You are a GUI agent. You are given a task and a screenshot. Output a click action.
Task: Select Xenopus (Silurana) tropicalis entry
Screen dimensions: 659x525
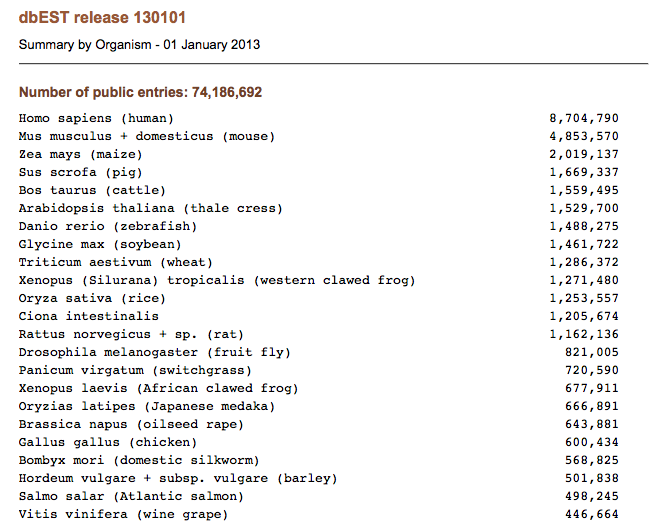coord(217,280)
